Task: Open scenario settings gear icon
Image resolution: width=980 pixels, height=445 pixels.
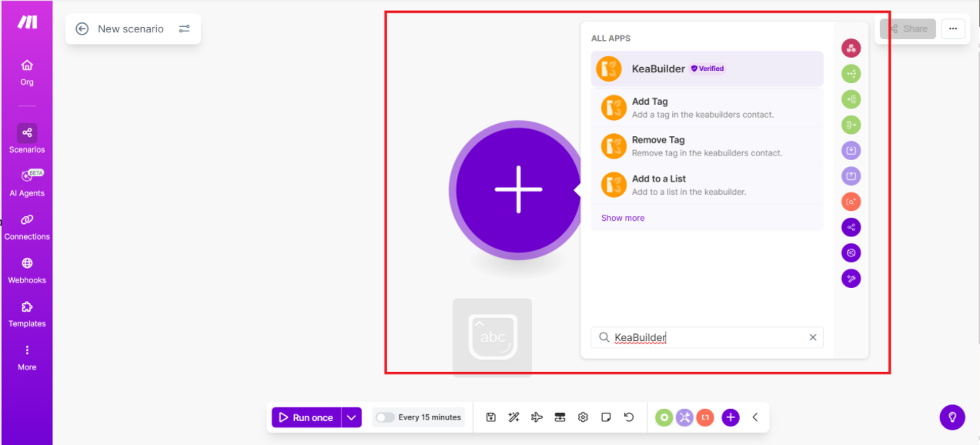Action: (583, 417)
